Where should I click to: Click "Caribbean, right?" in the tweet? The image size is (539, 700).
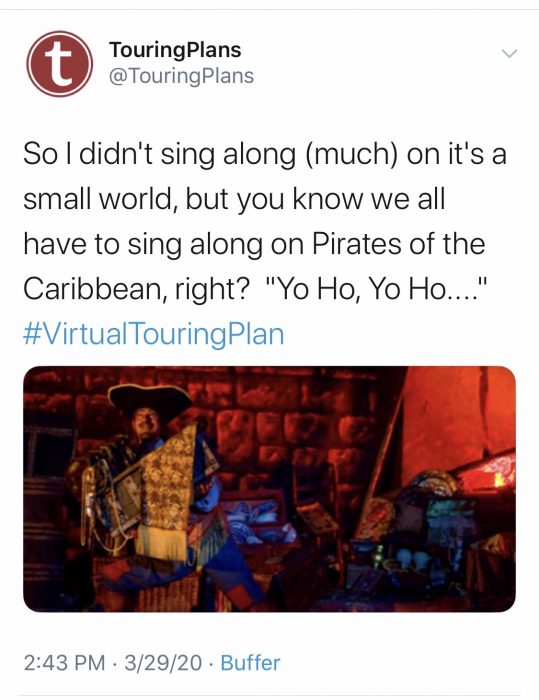(136, 289)
